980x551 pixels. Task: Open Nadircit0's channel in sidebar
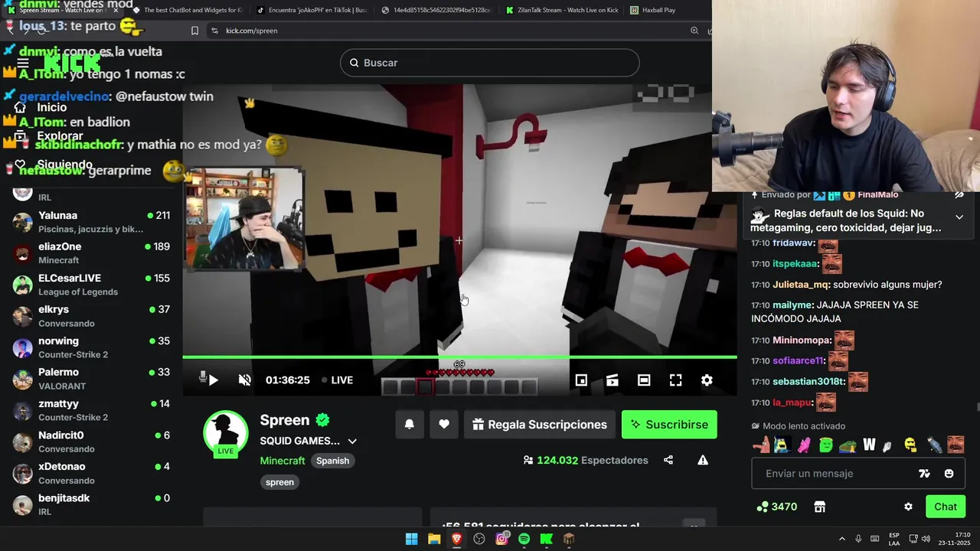[x=92, y=442]
